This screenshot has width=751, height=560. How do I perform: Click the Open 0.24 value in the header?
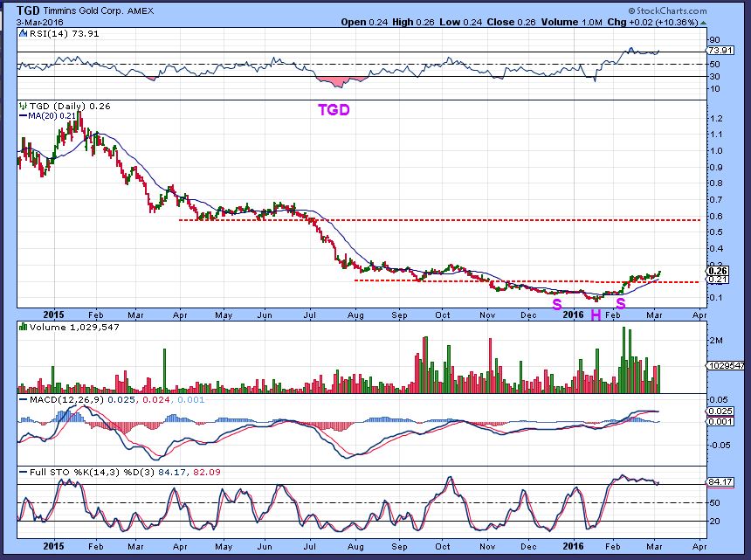coord(364,22)
